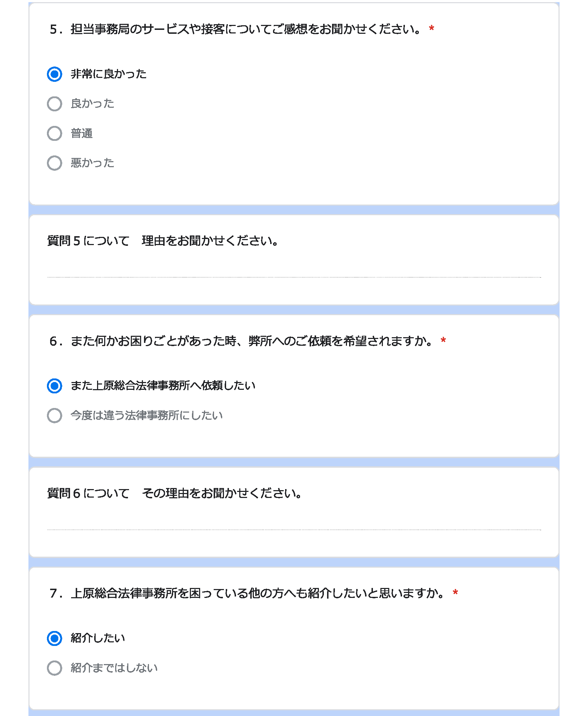Click the 悪かった label text
Screen dimensions: 588x716
(92, 163)
